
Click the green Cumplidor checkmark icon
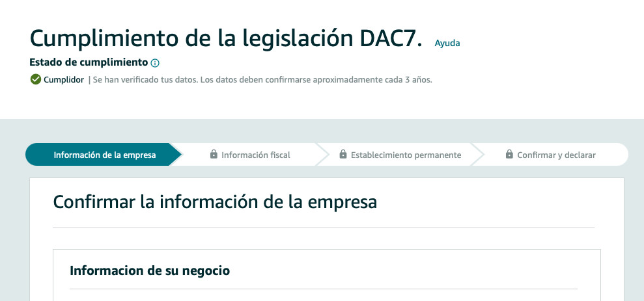coord(36,79)
